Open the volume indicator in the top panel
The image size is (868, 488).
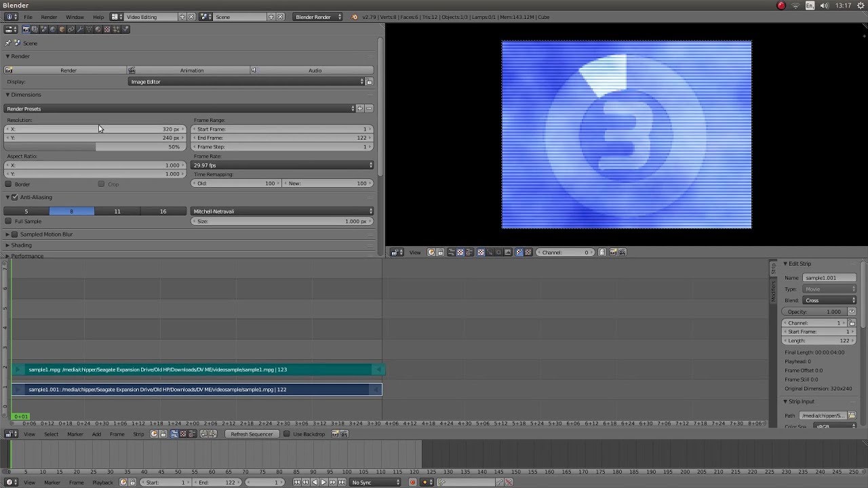click(825, 5)
